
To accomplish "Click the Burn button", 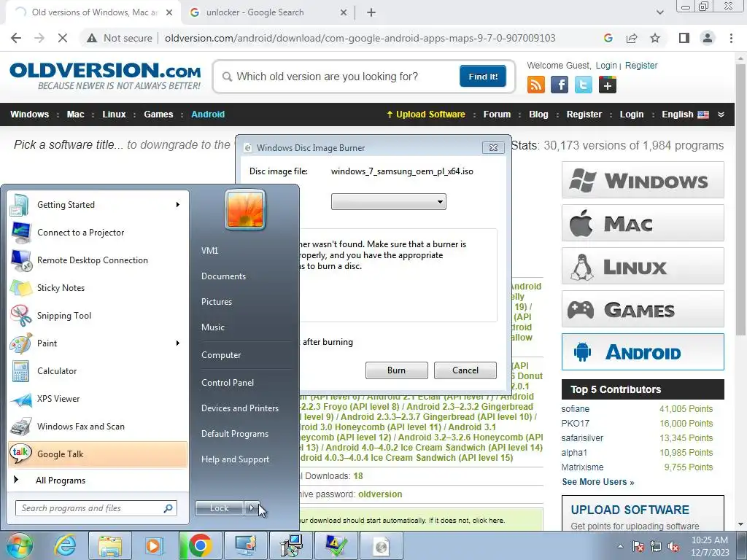I will [396, 370].
